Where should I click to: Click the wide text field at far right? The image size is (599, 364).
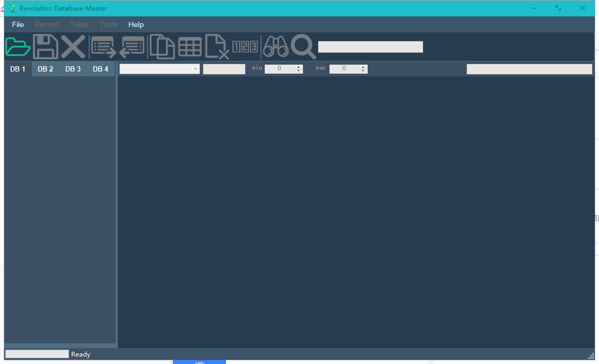point(529,69)
